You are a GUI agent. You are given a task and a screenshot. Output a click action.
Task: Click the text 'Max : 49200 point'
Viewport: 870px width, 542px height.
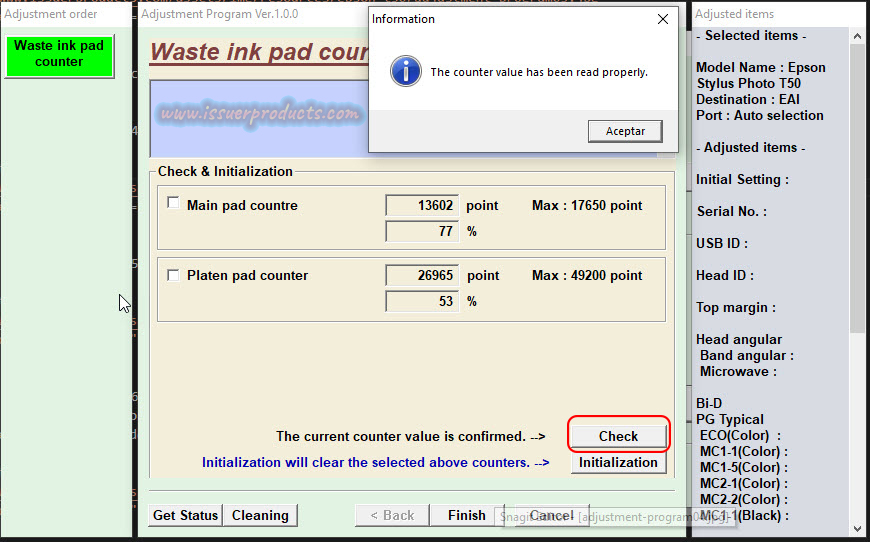click(x=587, y=275)
